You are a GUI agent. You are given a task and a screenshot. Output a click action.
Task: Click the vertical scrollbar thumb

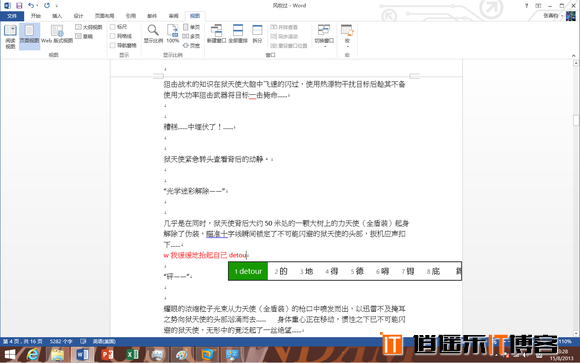[576, 120]
